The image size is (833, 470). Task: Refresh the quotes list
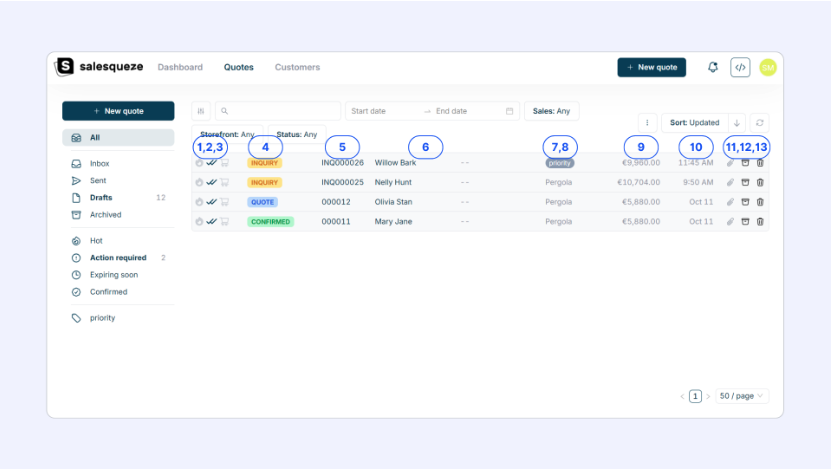(760, 123)
